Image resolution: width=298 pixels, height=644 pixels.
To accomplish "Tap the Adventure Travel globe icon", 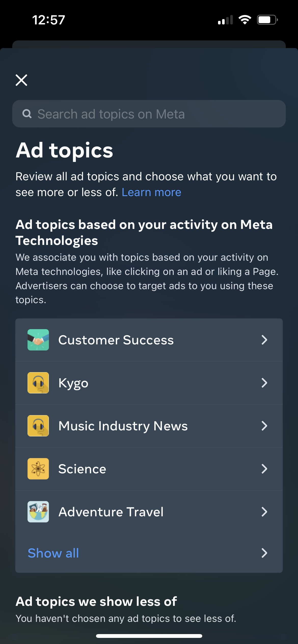I will (x=38, y=512).
